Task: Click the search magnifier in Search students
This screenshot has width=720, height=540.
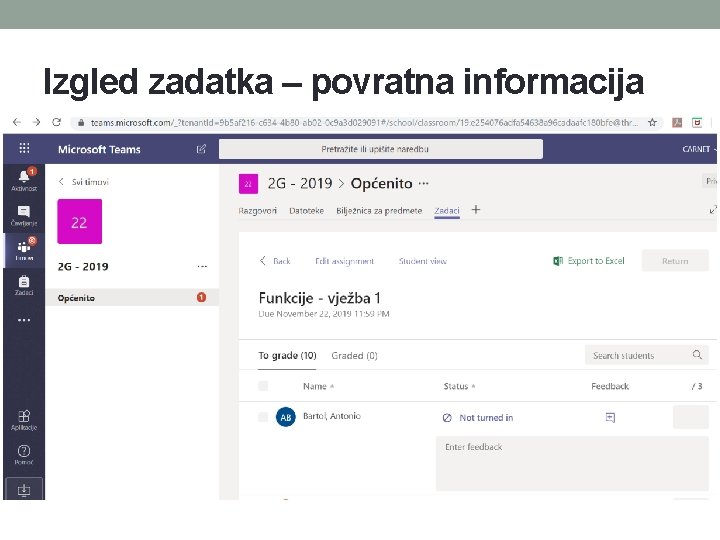Action: [x=697, y=354]
